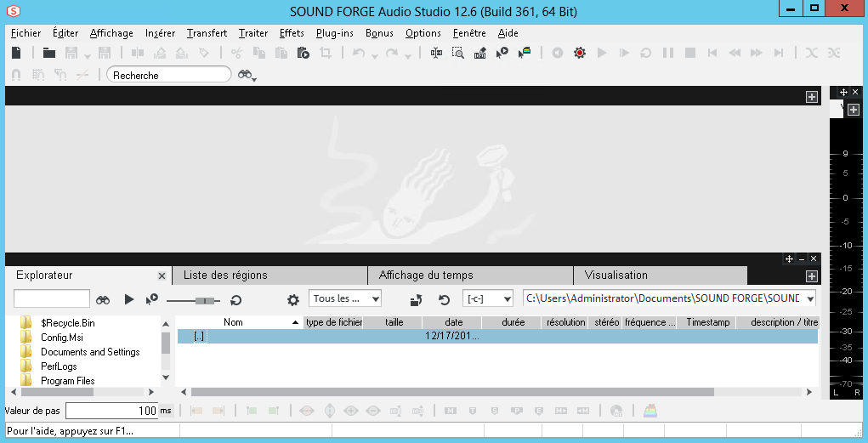Click the Pause button in the transport bar
Screen dimensions: 868x443
pyautogui.click(x=668, y=53)
